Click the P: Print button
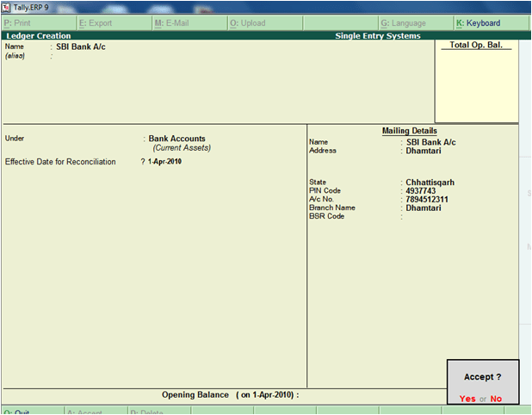This screenshot has height=415, width=532. pyautogui.click(x=39, y=23)
